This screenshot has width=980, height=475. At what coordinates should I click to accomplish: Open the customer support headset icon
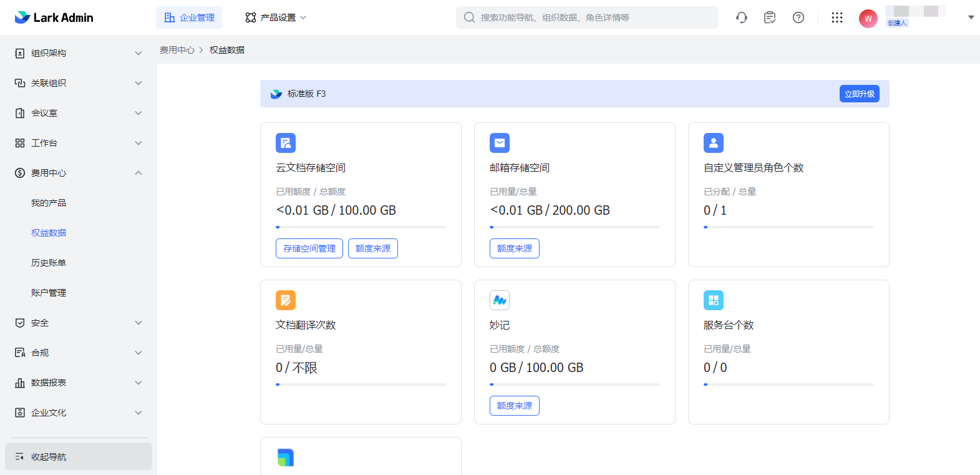742,17
